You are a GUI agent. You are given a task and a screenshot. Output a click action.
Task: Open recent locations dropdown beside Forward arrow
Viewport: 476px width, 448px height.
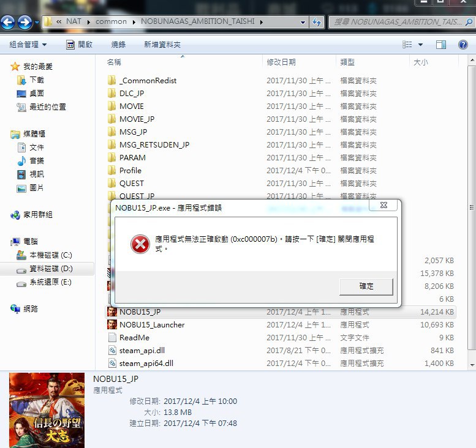[x=37, y=22]
